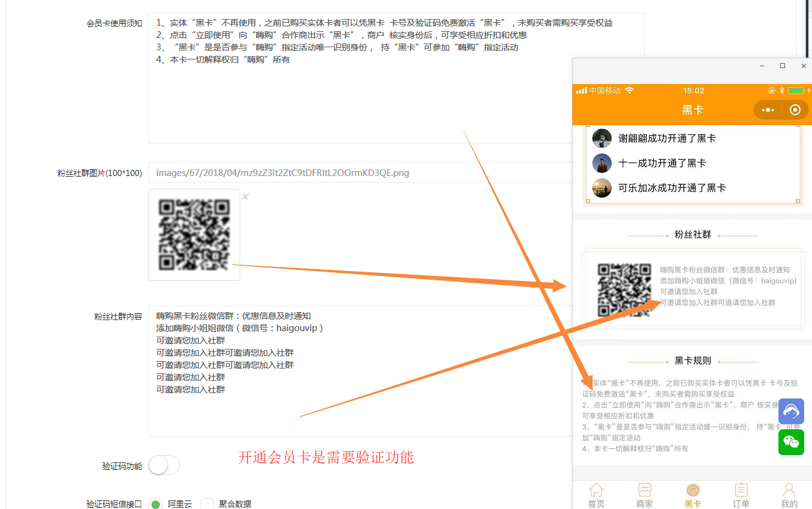Go to 订单 orders tab
Viewport: 812px width, 509px height.
pyautogui.click(x=741, y=496)
